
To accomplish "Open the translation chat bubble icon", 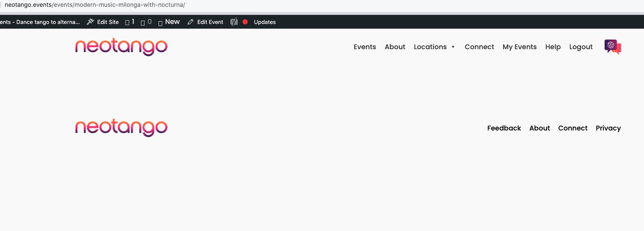I will point(612,47).
